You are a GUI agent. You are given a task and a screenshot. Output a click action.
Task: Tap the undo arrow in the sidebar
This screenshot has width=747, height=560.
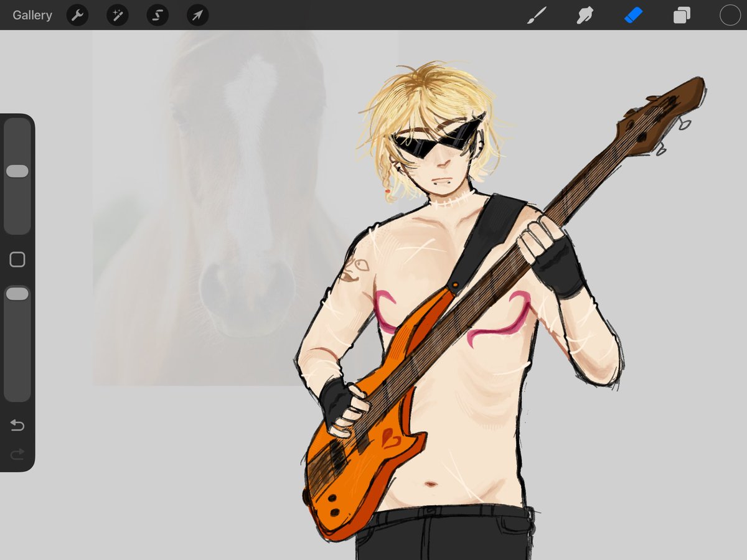(17, 426)
